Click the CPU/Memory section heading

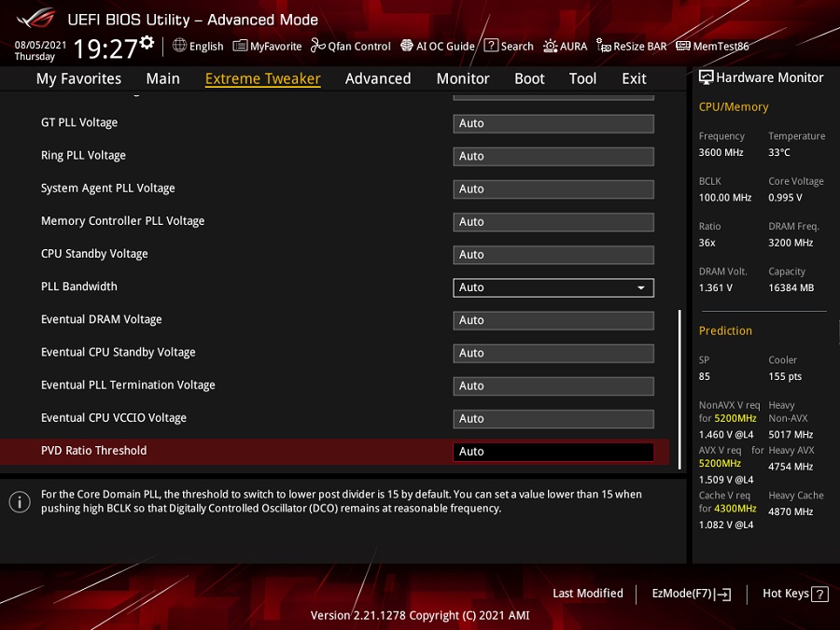pos(734,107)
